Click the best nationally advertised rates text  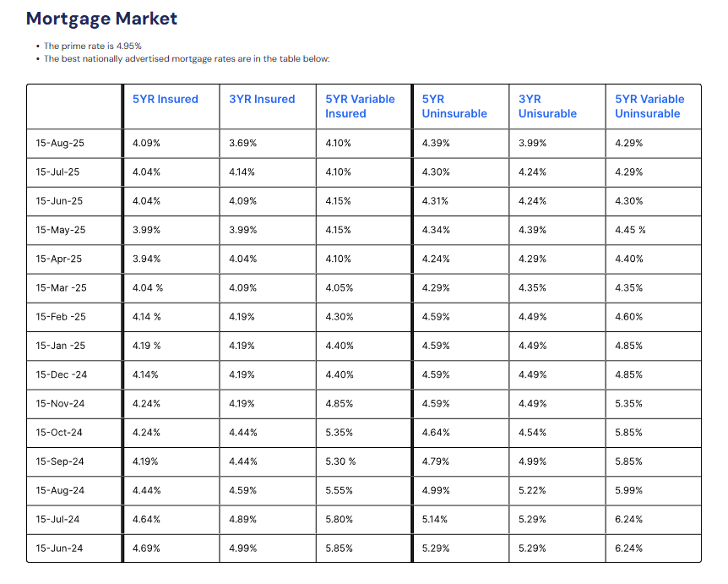(186, 59)
